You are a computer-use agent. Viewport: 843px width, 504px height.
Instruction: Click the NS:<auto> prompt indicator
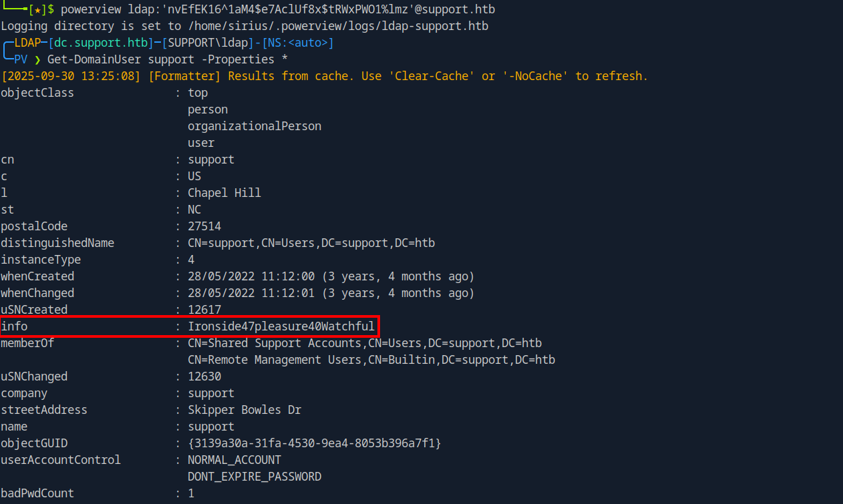pos(297,43)
